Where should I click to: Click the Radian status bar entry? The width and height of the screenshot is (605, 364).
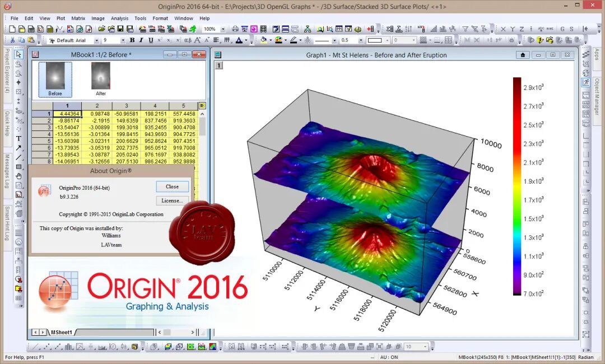pyautogui.click(x=586, y=357)
